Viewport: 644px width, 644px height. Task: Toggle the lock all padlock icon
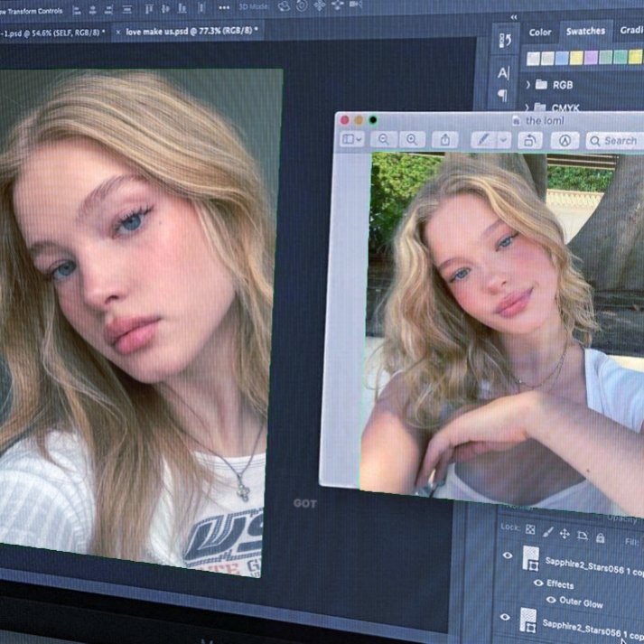point(600,538)
